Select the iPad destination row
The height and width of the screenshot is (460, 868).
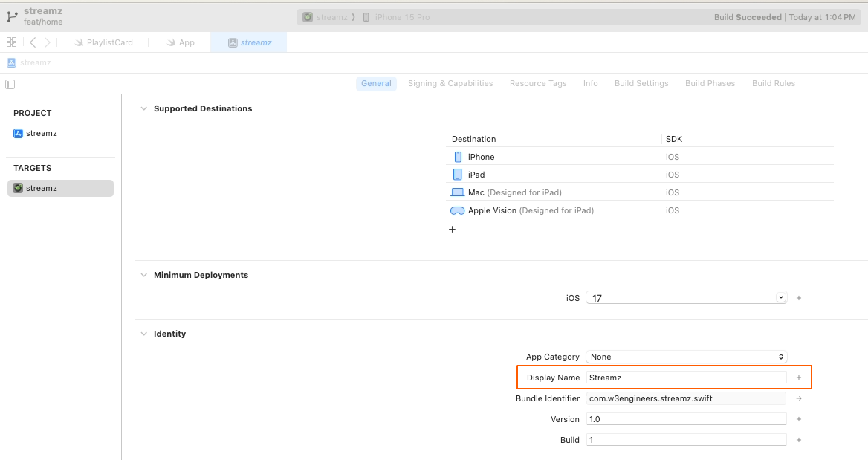tap(640, 175)
